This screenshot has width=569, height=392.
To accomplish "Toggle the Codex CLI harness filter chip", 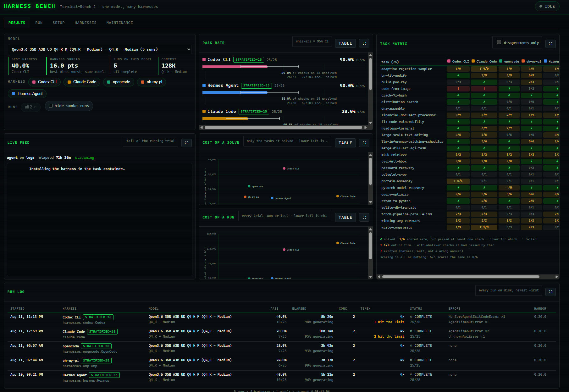I will [x=44, y=82].
